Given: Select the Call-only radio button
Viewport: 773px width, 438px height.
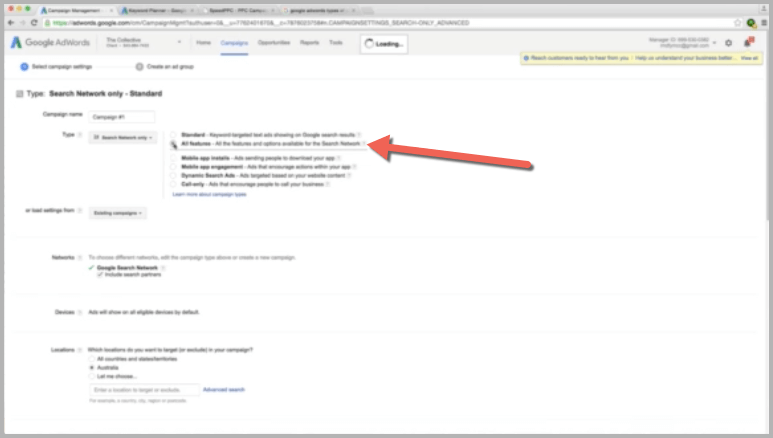Looking at the screenshot, I should coord(173,184).
